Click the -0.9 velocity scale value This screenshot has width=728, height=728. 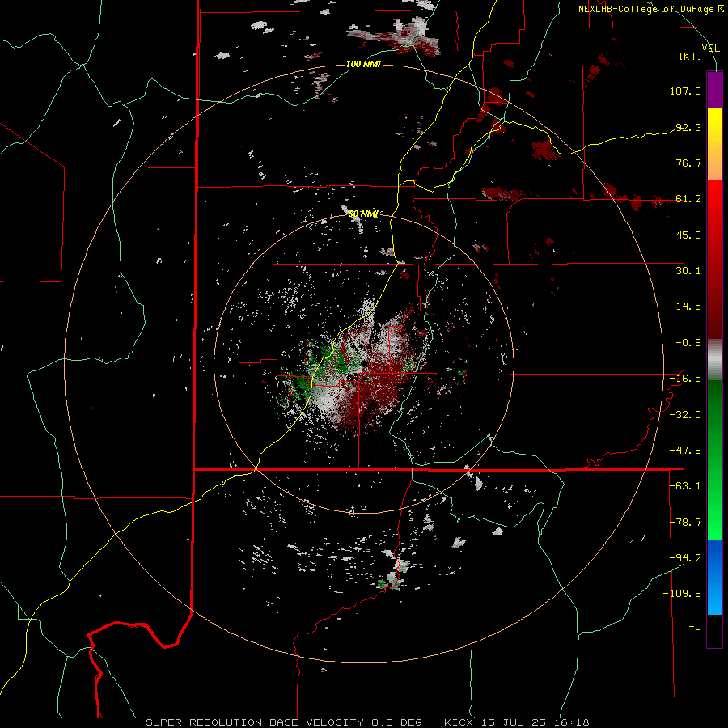pos(688,343)
